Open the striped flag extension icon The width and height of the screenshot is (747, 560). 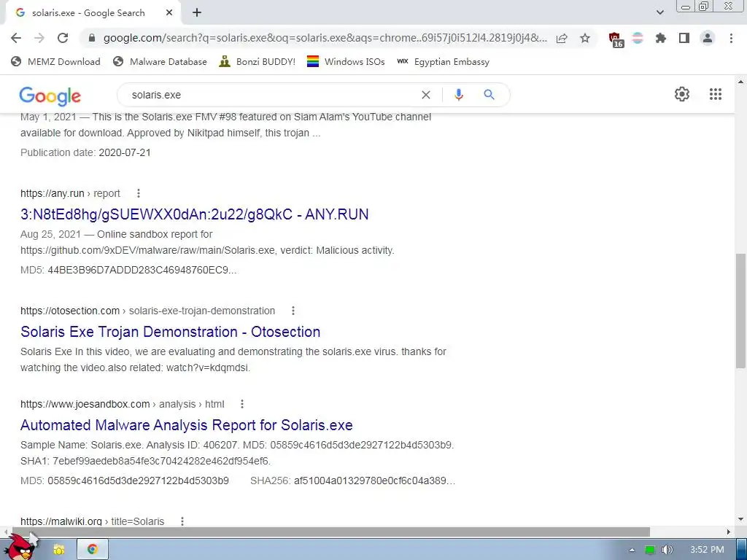638,38
